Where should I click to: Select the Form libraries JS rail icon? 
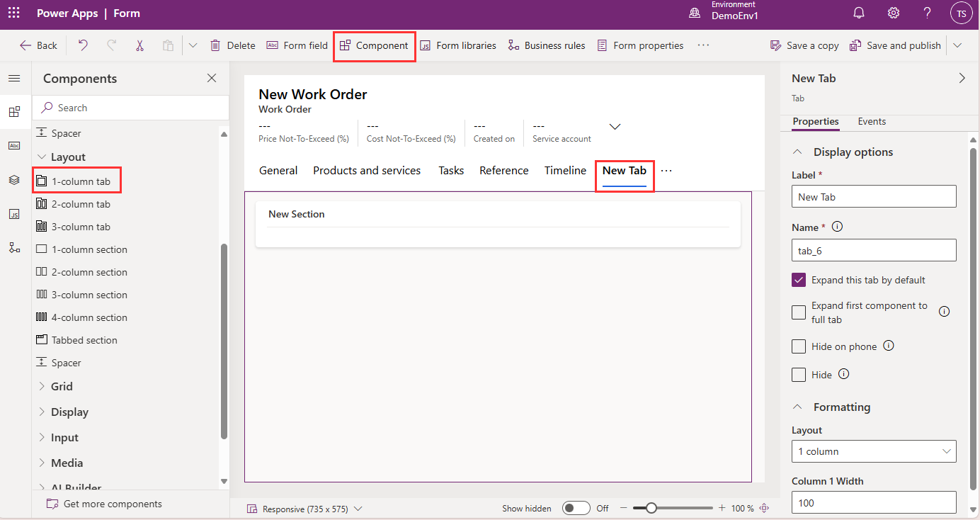(14, 214)
